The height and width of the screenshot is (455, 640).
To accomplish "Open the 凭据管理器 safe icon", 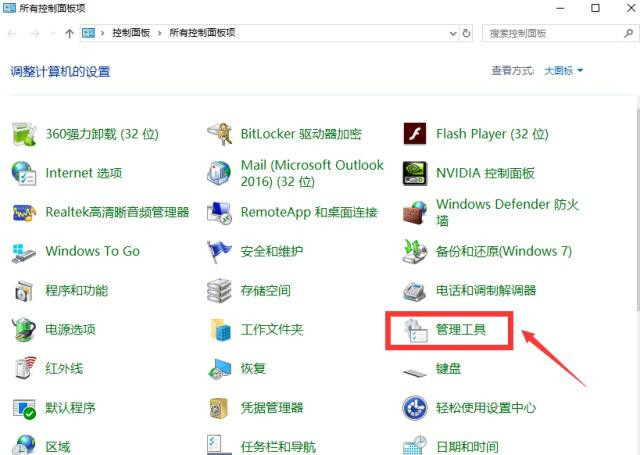I will [x=219, y=408].
